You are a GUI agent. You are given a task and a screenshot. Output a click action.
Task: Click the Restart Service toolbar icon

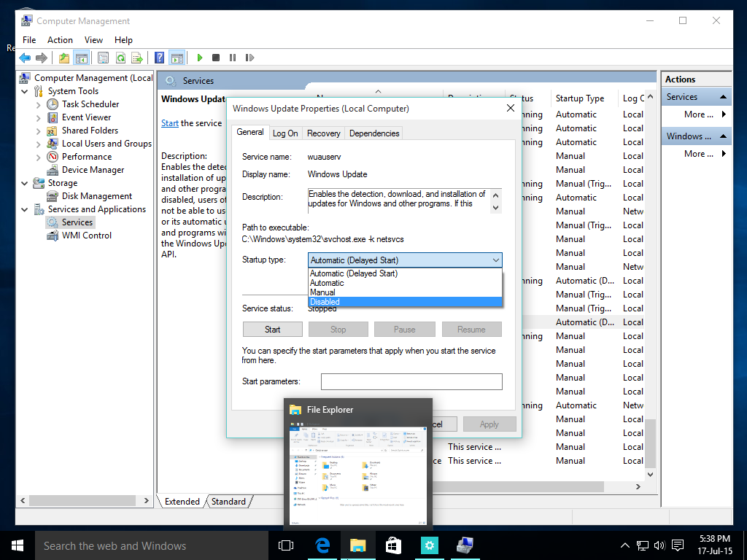[x=249, y=58]
